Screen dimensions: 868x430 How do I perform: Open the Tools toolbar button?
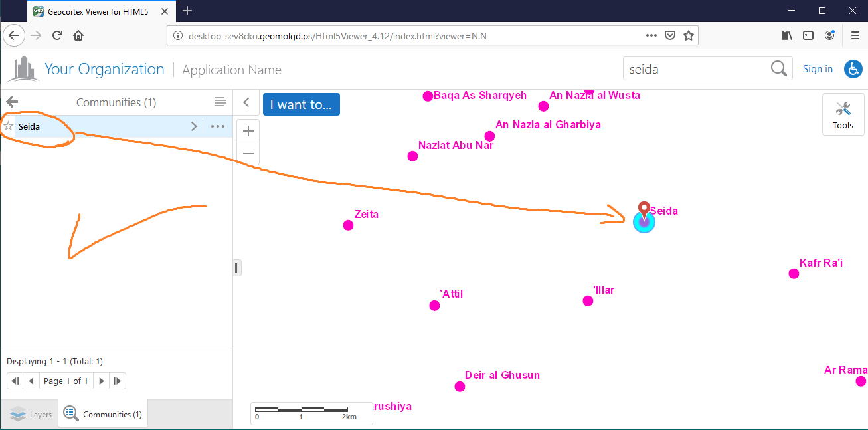[x=843, y=115]
